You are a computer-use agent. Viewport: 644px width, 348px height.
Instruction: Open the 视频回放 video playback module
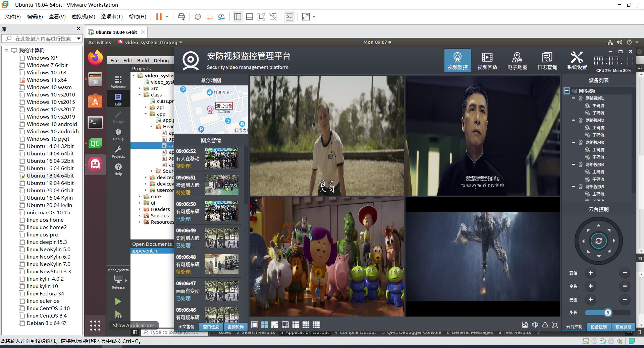point(487,61)
